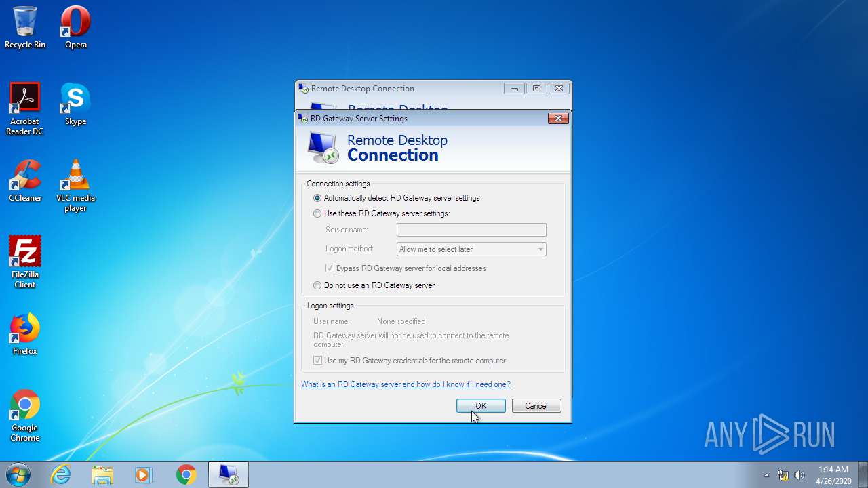This screenshot has width=868, height=488.
Task: Click the Remote Desktop Connection title bar icon
Action: point(304,89)
